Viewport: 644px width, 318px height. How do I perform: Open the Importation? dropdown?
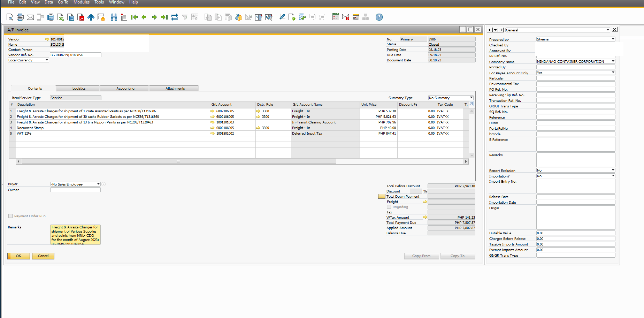(613, 176)
